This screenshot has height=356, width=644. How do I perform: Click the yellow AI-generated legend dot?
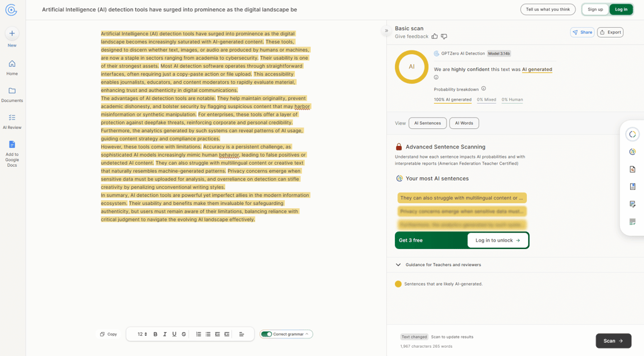(398, 284)
